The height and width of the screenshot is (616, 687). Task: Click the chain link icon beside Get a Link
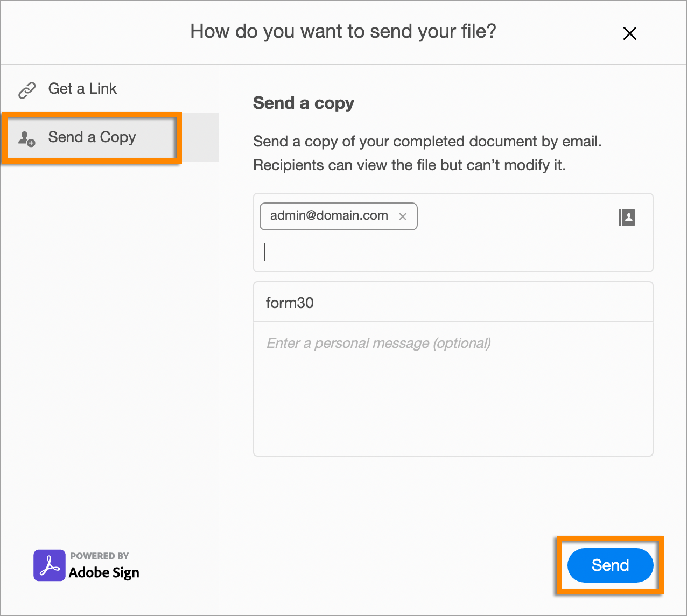(x=26, y=89)
